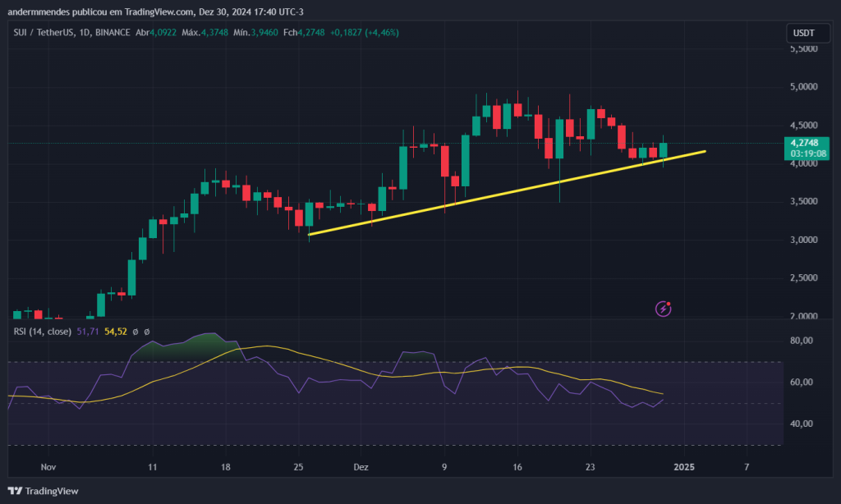Click the red notification dot on the boost icon
Screen dimensions: 841x504
point(668,302)
